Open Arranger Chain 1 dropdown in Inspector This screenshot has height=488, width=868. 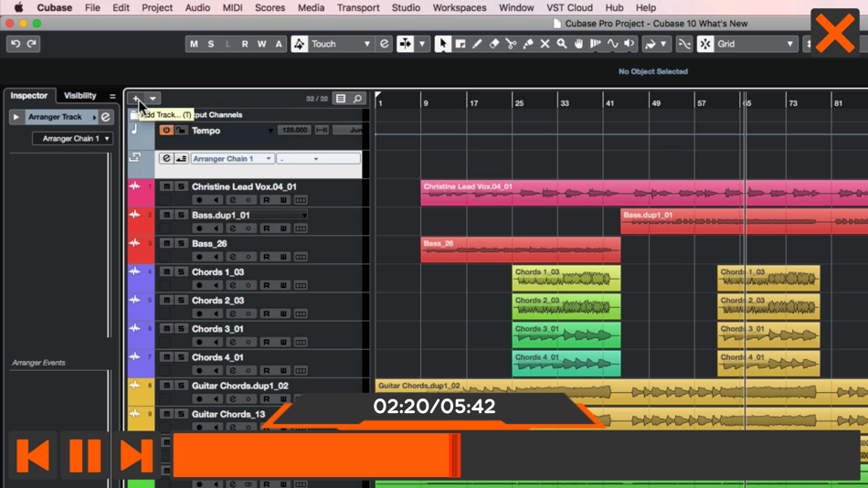(73, 139)
